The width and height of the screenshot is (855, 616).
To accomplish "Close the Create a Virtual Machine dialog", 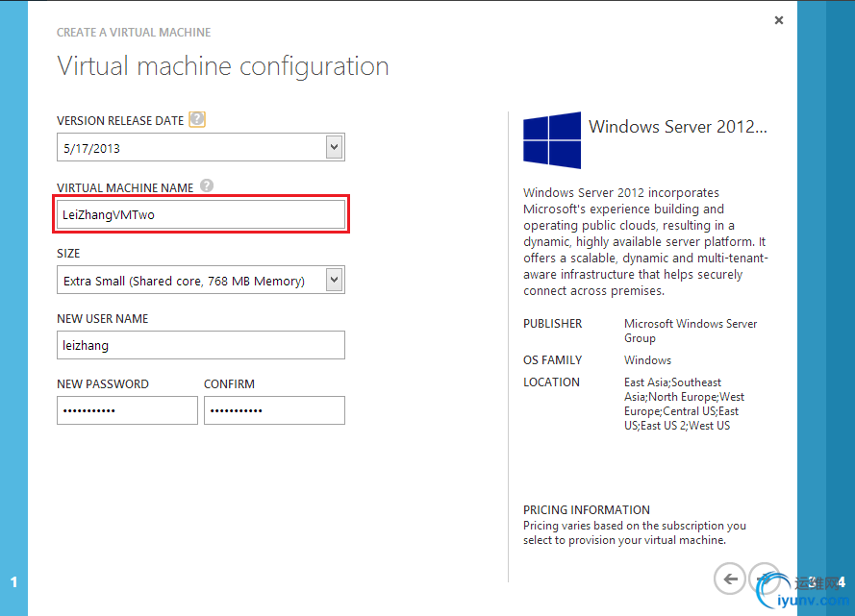I will [779, 20].
